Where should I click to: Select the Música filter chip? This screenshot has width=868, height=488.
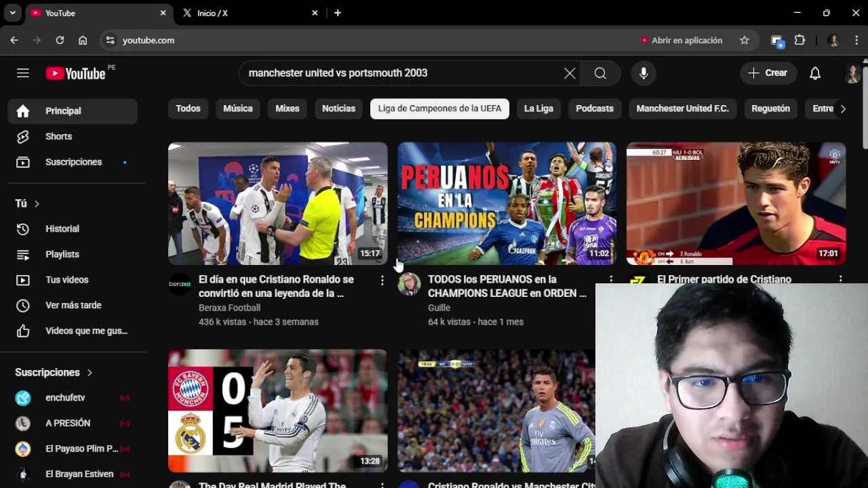(x=238, y=108)
